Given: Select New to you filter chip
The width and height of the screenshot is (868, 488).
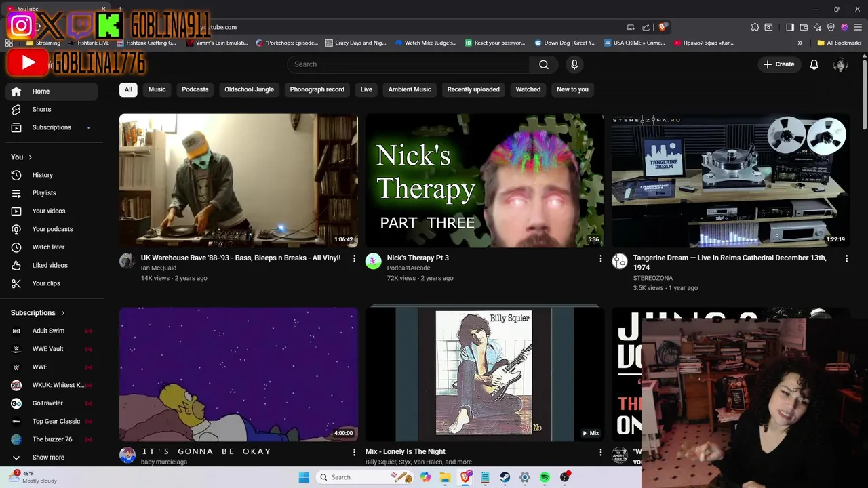Looking at the screenshot, I should point(572,89).
